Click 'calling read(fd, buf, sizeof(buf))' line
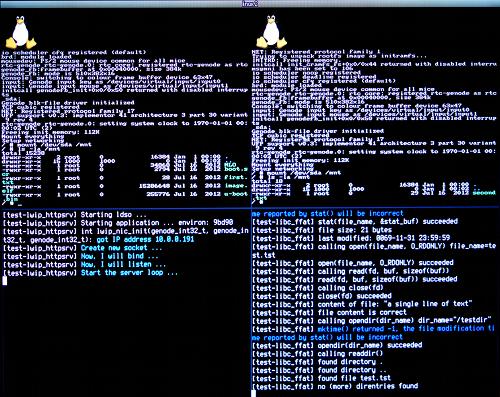This screenshot has height=397, width=500. pyautogui.click(x=350, y=271)
